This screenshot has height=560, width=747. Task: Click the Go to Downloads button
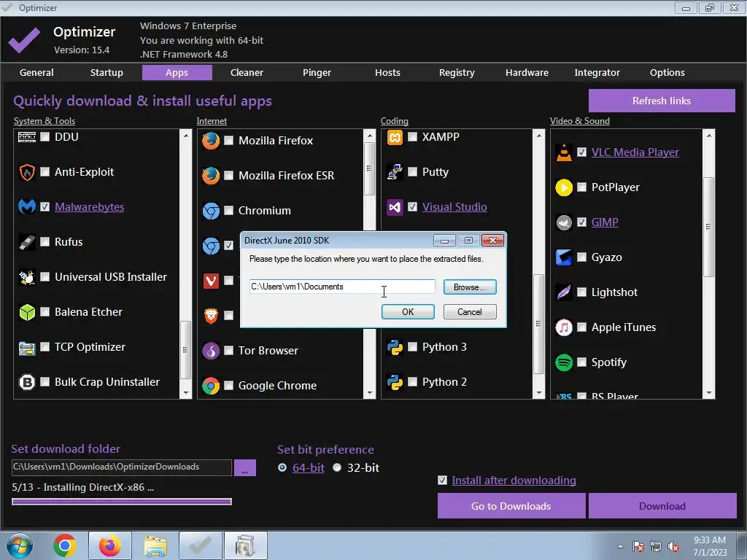pyautogui.click(x=511, y=506)
